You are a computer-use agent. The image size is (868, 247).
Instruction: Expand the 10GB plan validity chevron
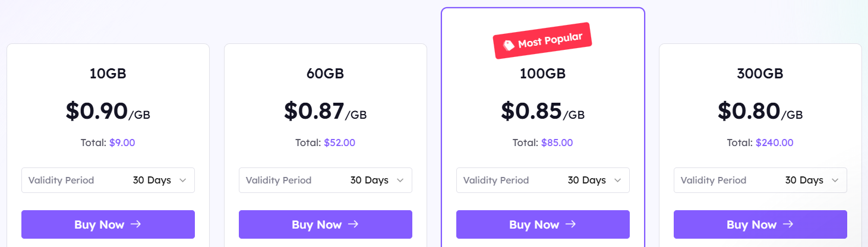tap(183, 180)
